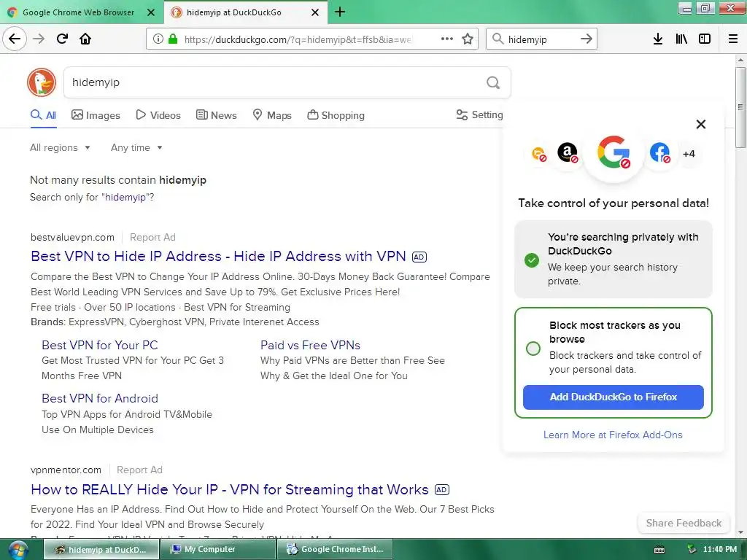Click the blocked Google tracker icon
The width and height of the screenshot is (747, 560).
click(x=614, y=153)
